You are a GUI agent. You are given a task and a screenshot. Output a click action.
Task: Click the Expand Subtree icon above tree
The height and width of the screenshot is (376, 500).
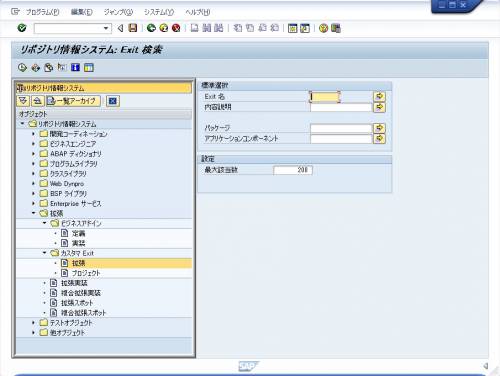coord(23,101)
